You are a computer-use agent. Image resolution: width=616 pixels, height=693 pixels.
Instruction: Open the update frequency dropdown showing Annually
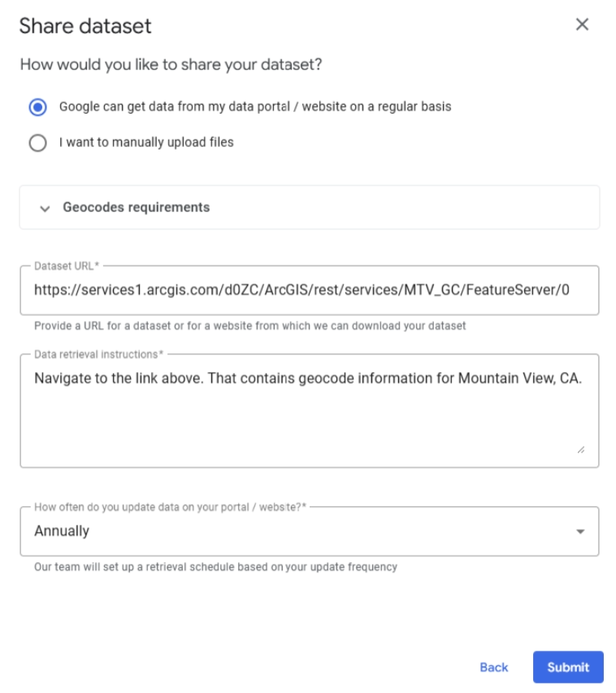[x=301, y=531]
